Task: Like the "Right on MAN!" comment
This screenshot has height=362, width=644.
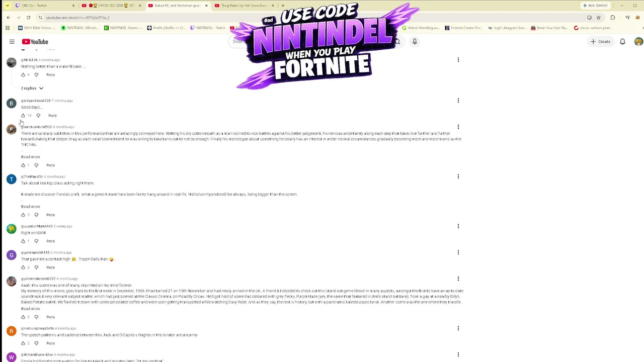Action: (x=23, y=241)
